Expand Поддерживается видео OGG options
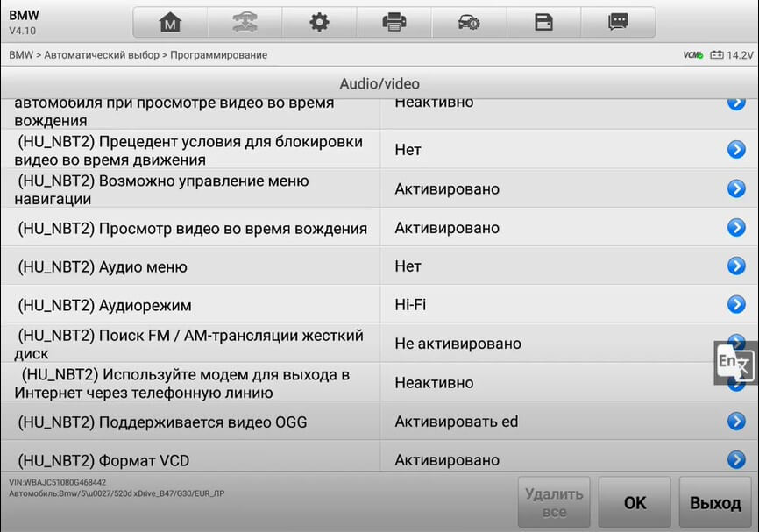The height and width of the screenshot is (532, 759). click(736, 422)
